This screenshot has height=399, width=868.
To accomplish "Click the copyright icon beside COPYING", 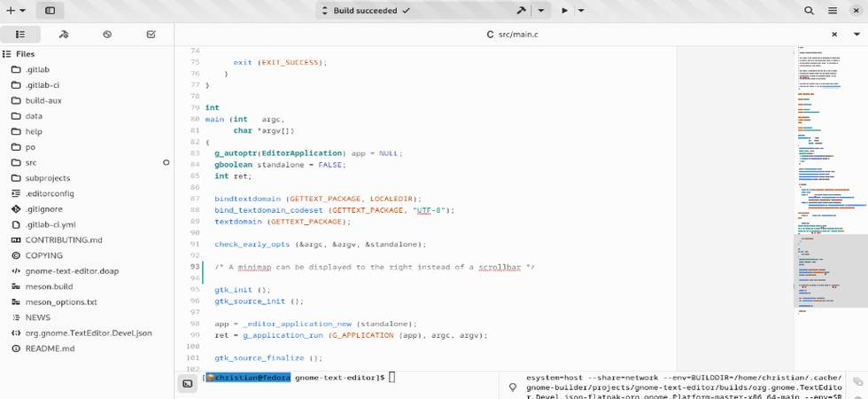I will coord(16,256).
